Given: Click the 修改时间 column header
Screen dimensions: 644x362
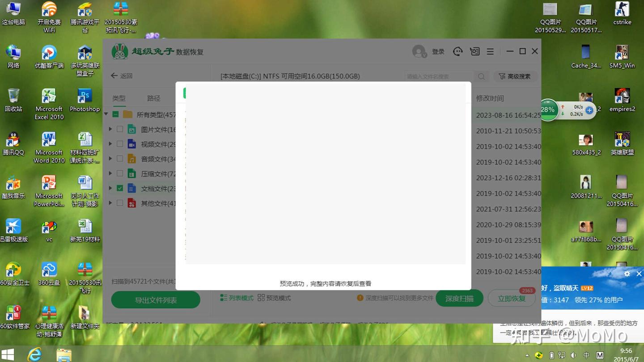Looking at the screenshot, I should [490, 98].
